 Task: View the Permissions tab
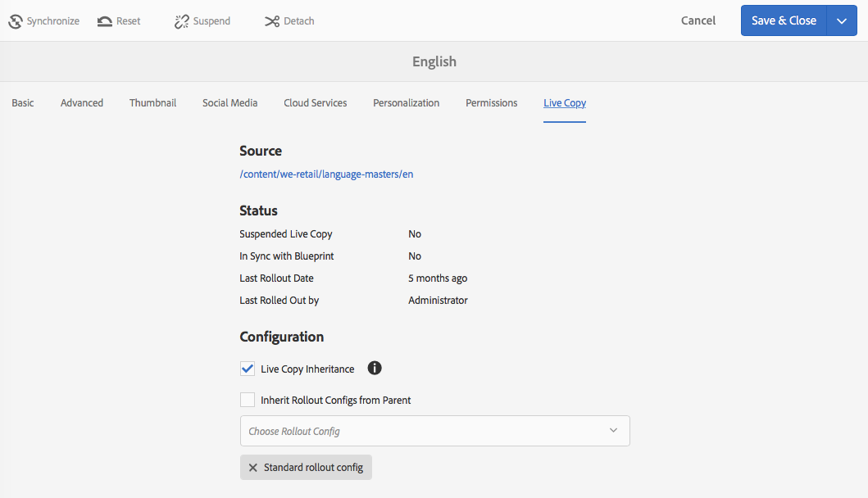tap(492, 103)
